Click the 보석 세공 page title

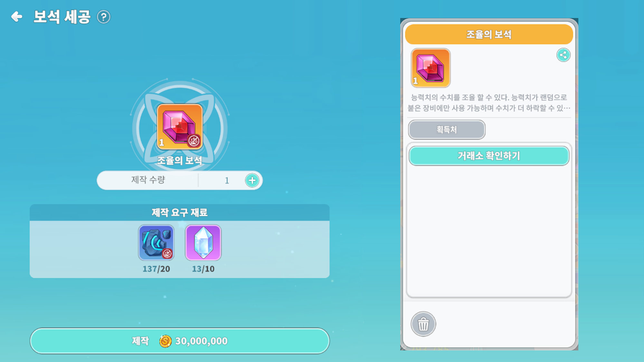[x=62, y=17]
